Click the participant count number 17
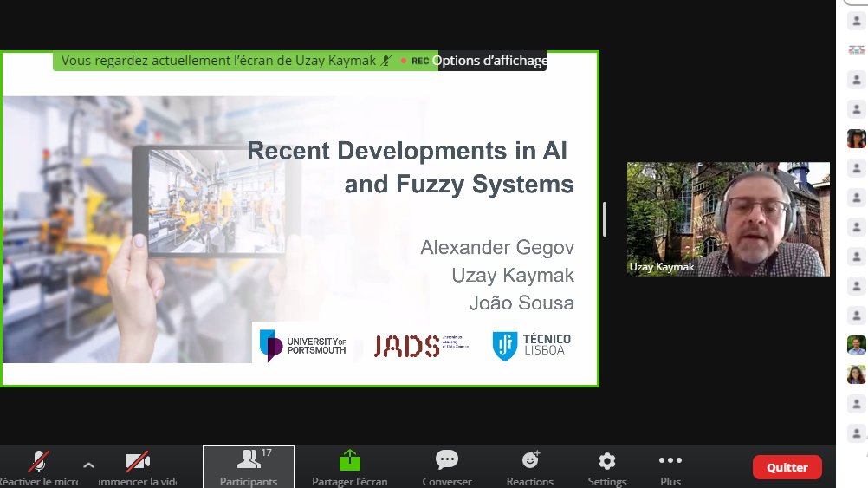The image size is (868, 488). coord(266,452)
